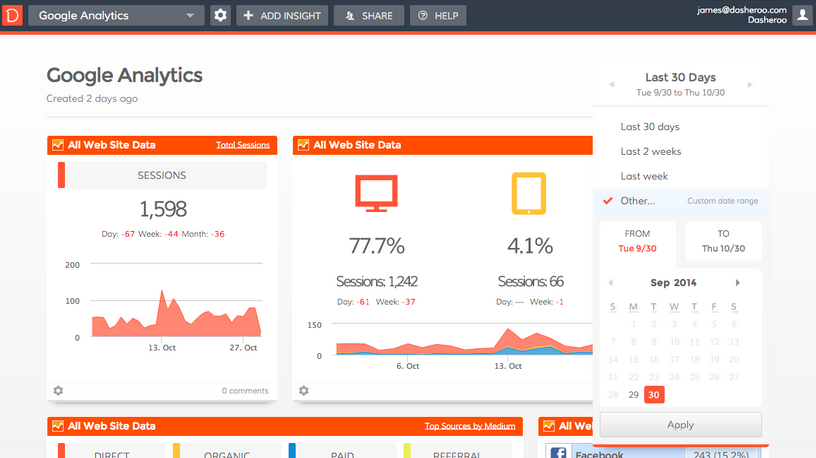Click the red Sessions color indicator
Viewport: 816px width, 458px height.
tap(61, 175)
